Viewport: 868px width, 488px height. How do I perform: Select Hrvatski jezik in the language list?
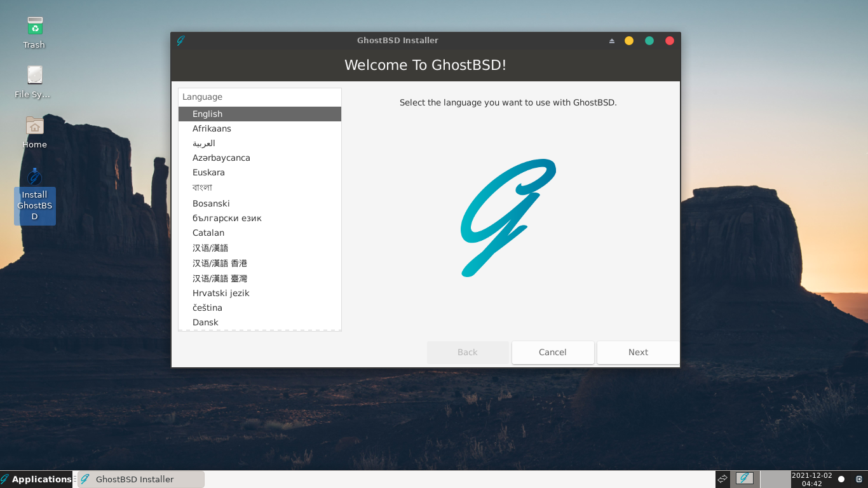point(260,294)
